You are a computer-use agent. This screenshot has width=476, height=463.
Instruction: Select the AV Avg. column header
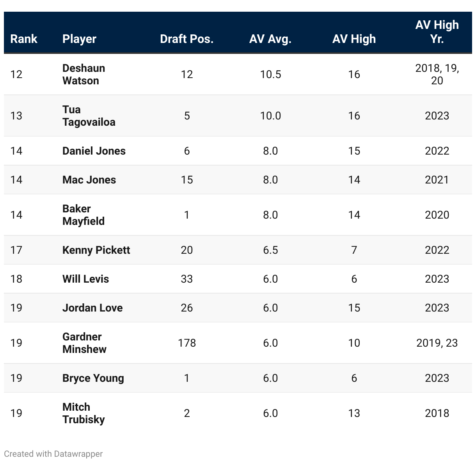coord(270,39)
